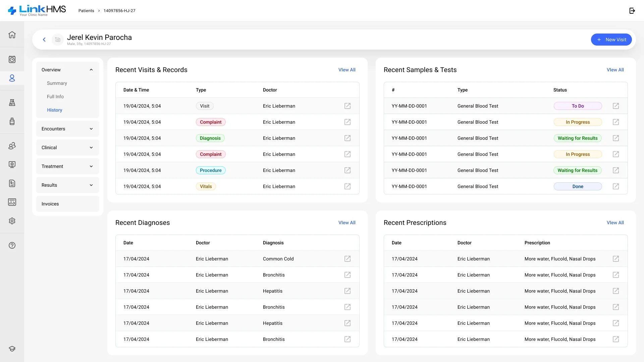The height and width of the screenshot is (362, 644).
Task: Click the patient name Jerel Kevin Parocha
Action: click(99, 38)
